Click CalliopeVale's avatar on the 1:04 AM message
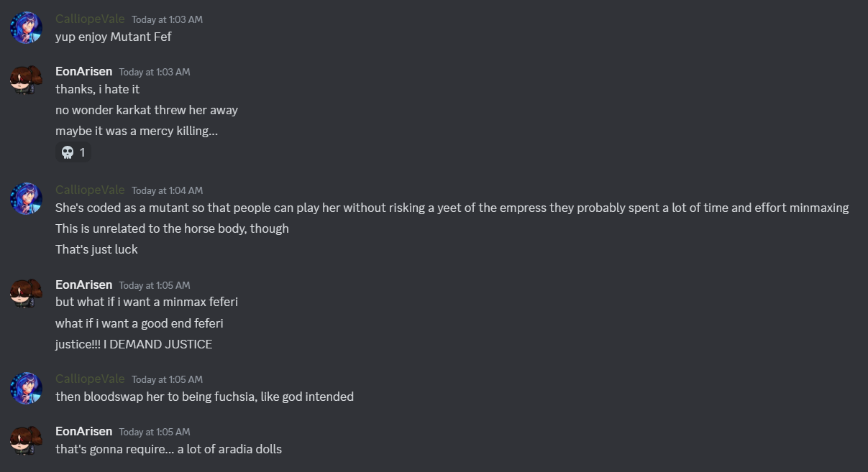This screenshot has width=868, height=472. click(26, 198)
